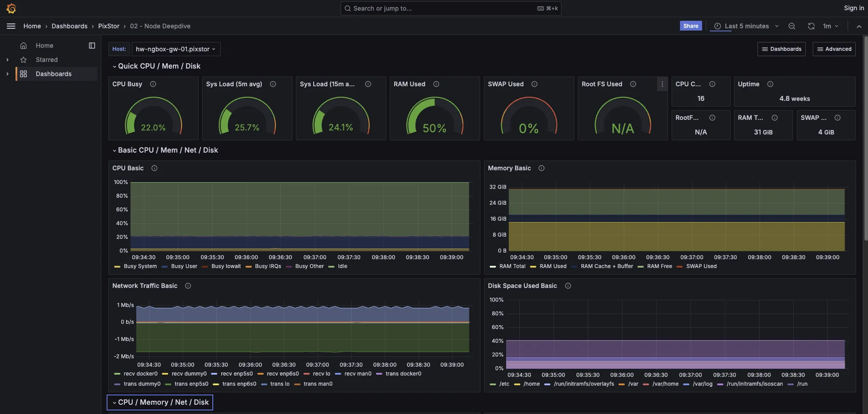This screenshot has width=868, height=414.
Task: Click the info icon next to CPU Busy
Action: click(x=153, y=84)
